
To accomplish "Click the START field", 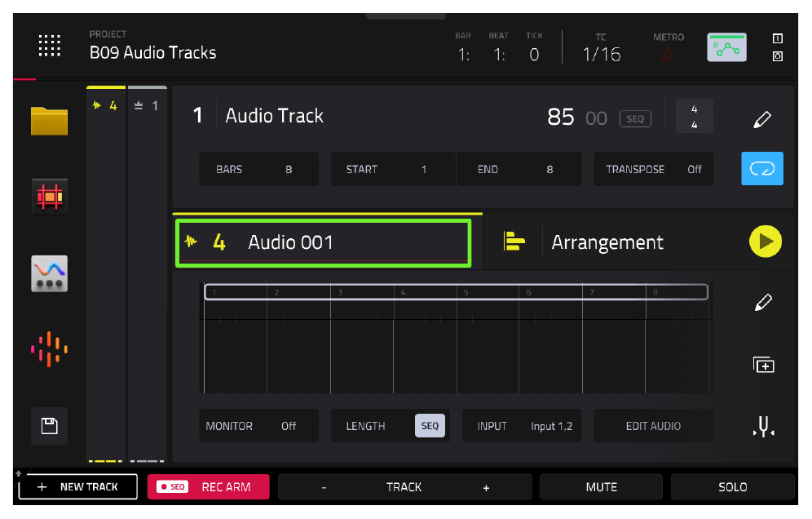I will tap(392, 169).
